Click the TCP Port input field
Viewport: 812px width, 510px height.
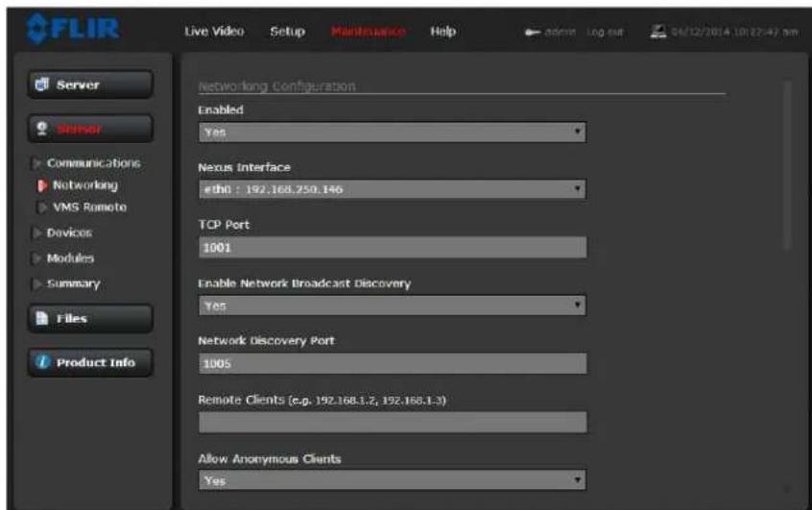click(x=393, y=247)
